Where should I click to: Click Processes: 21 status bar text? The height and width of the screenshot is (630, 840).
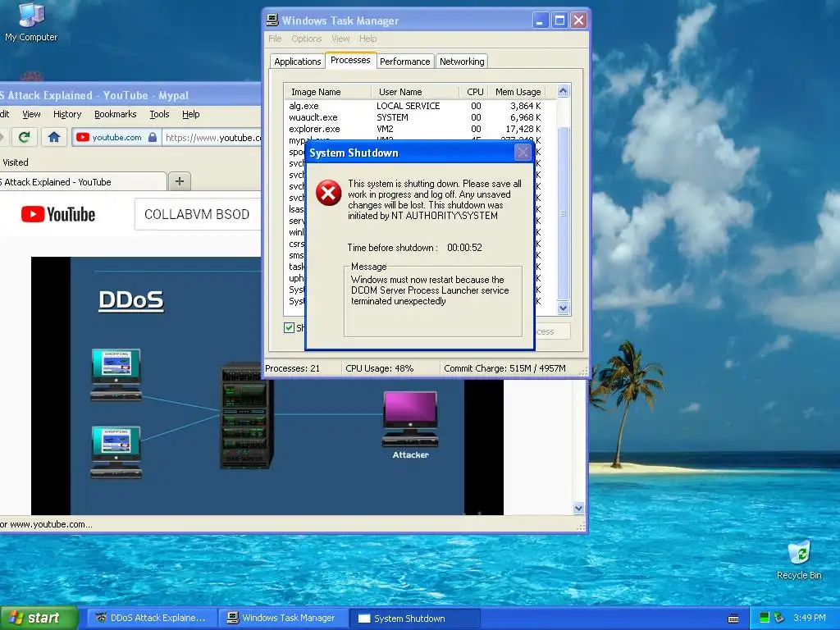coord(293,368)
